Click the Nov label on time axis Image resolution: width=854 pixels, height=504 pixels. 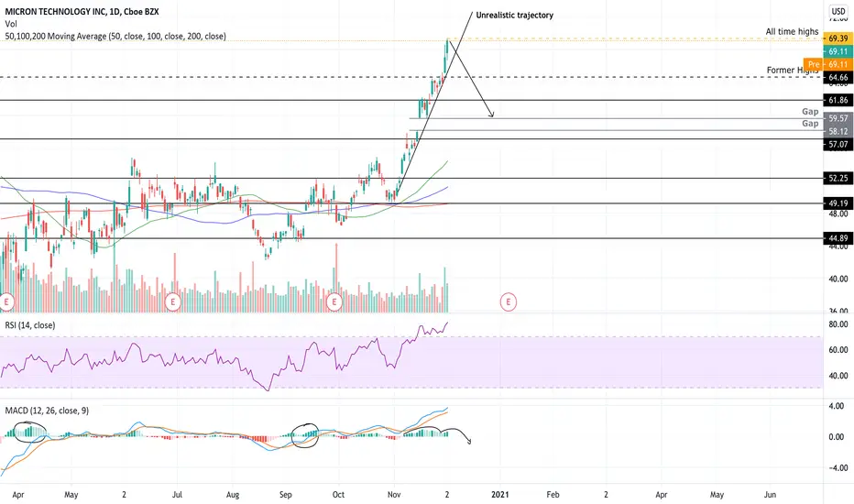tap(394, 495)
